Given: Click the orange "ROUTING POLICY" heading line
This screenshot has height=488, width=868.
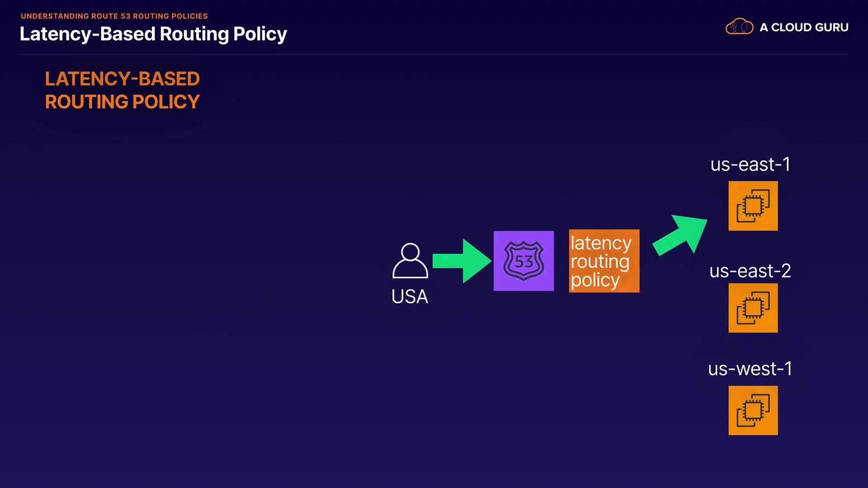Looking at the screenshot, I should [122, 102].
